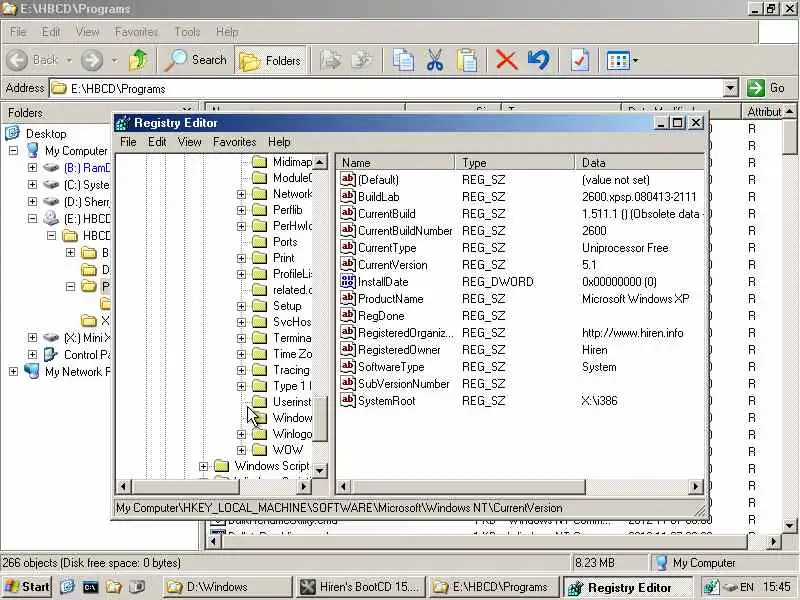Open Registry Editor's Favorites menu

(234, 142)
